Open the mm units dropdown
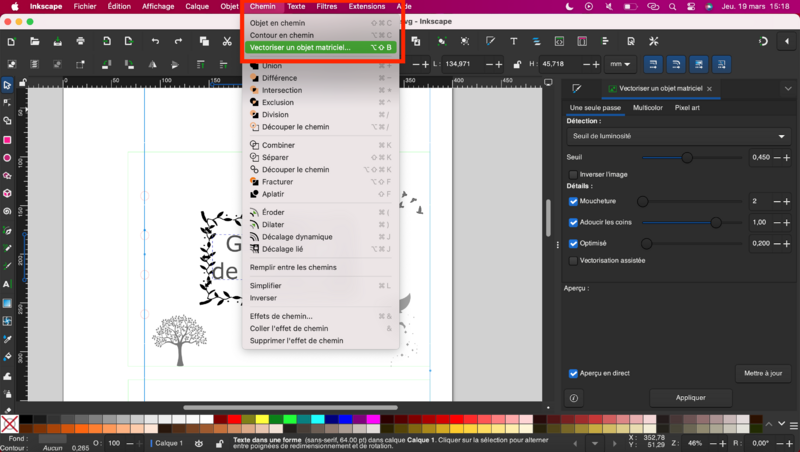800x452 pixels. coord(620,64)
